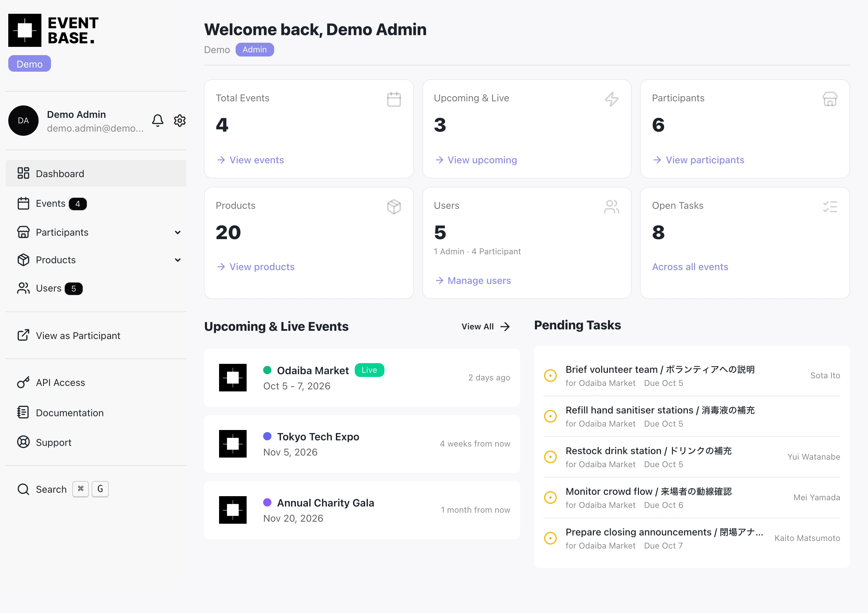Click checklist icon in Open Tasks card

[830, 207]
